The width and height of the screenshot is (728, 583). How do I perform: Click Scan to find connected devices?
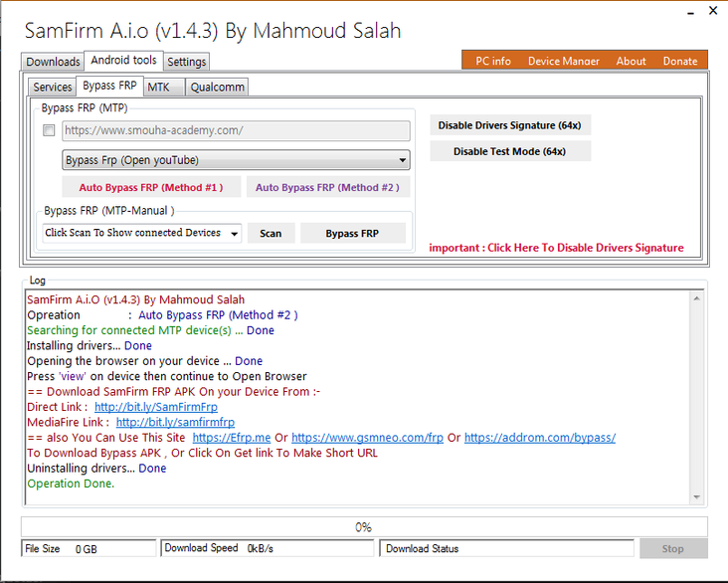pyautogui.click(x=271, y=233)
